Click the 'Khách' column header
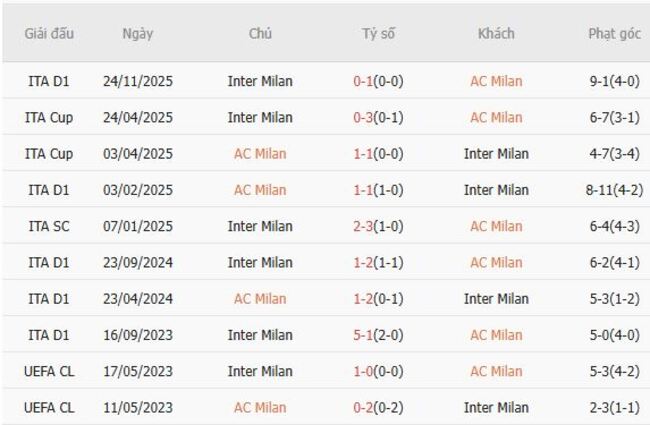This screenshot has height=425, width=650. (496, 34)
